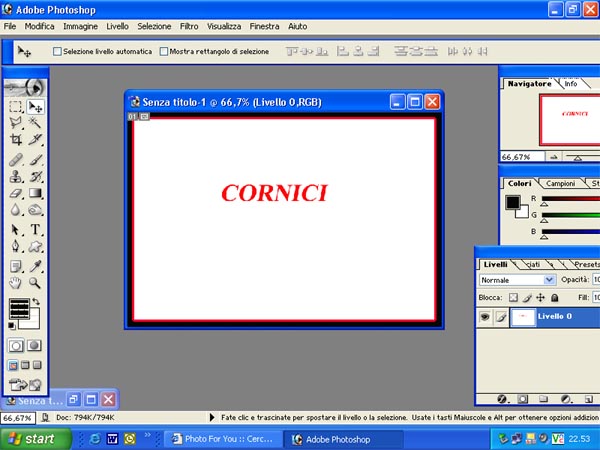The height and width of the screenshot is (450, 600).
Task: Select the Hand tool
Action: click(x=16, y=283)
